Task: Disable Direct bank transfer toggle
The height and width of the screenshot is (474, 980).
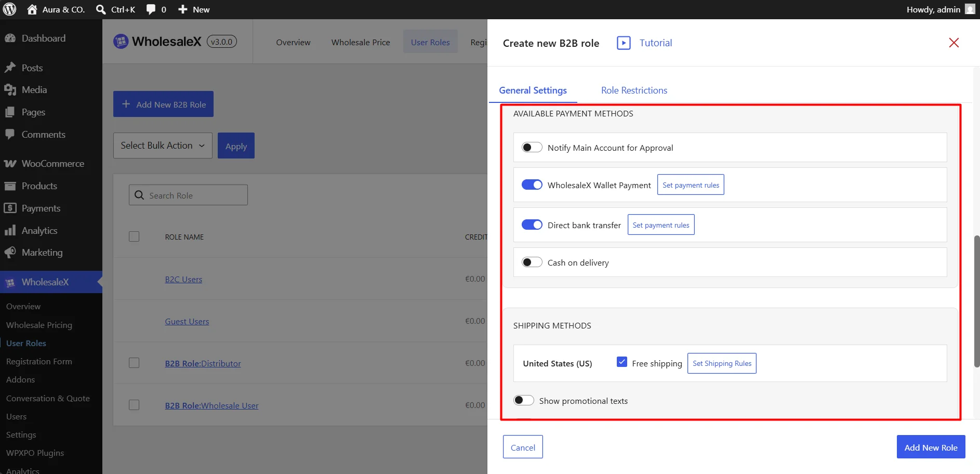Action: (x=532, y=225)
